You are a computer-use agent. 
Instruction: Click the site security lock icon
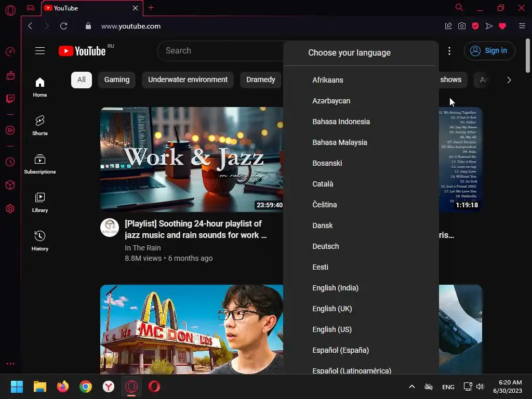pyautogui.click(x=88, y=26)
